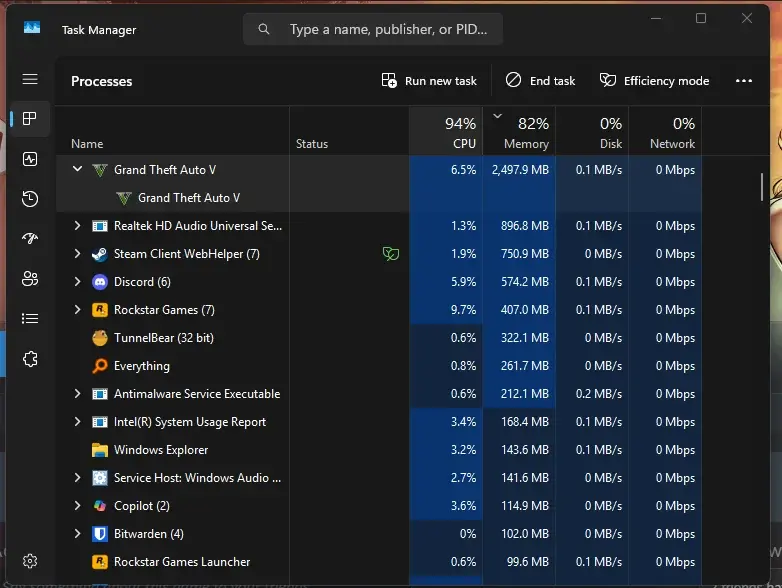Select the Processes sidebar icon

click(30, 119)
